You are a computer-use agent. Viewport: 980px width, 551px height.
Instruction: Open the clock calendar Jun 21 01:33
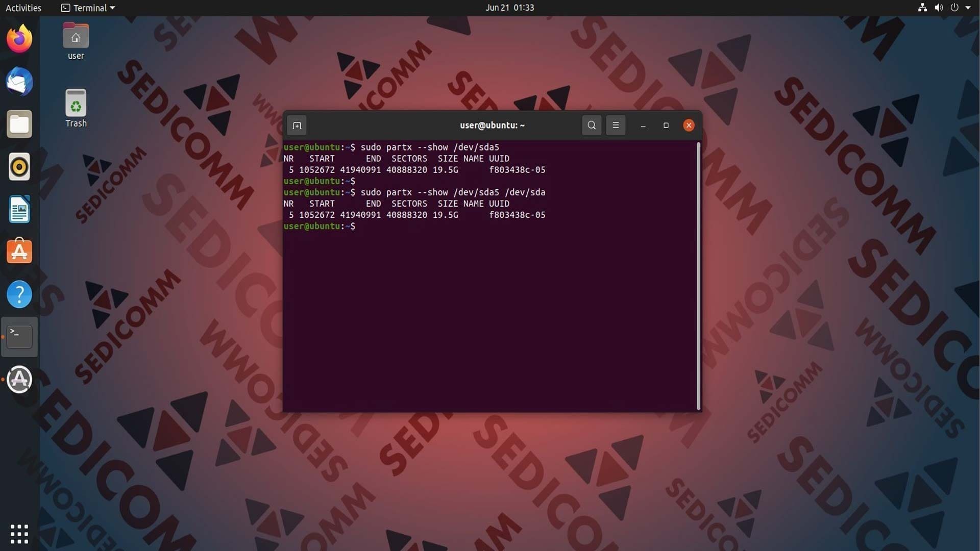(509, 8)
